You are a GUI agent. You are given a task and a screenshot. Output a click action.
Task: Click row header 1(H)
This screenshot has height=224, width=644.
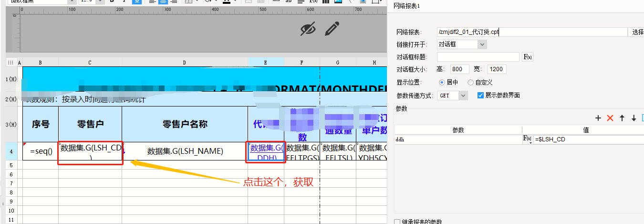coord(11,79)
